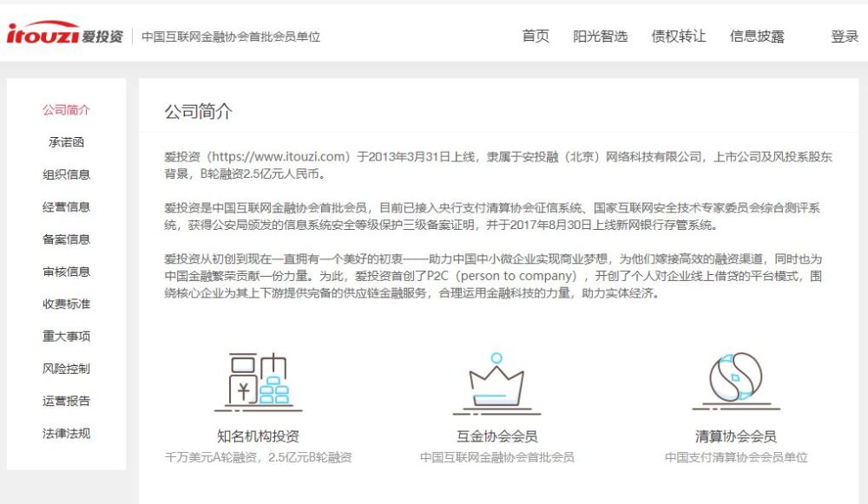Click the 清算协会会员 globe icon
868x504 pixels.
pyautogui.click(x=736, y=381)
